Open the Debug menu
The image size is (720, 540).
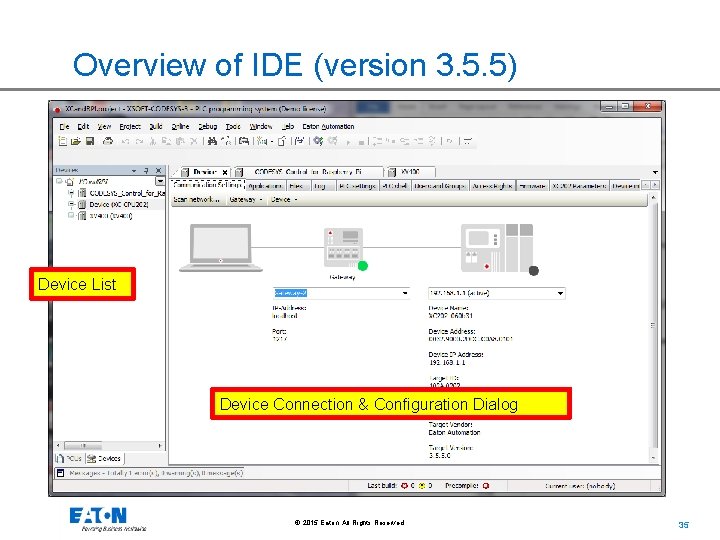pyautogui.click(x=208, y=126)
